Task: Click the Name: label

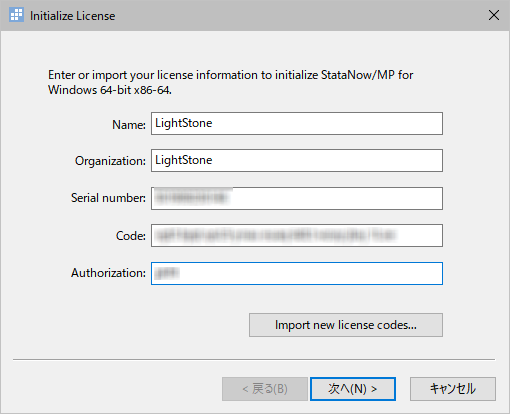Action: (129, 125)
